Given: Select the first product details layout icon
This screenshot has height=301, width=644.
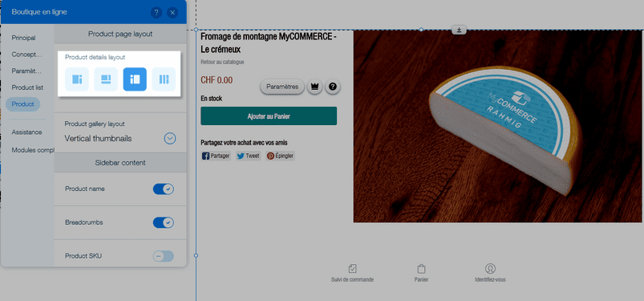Looking at the screenshot, I should tap(77, 79).
